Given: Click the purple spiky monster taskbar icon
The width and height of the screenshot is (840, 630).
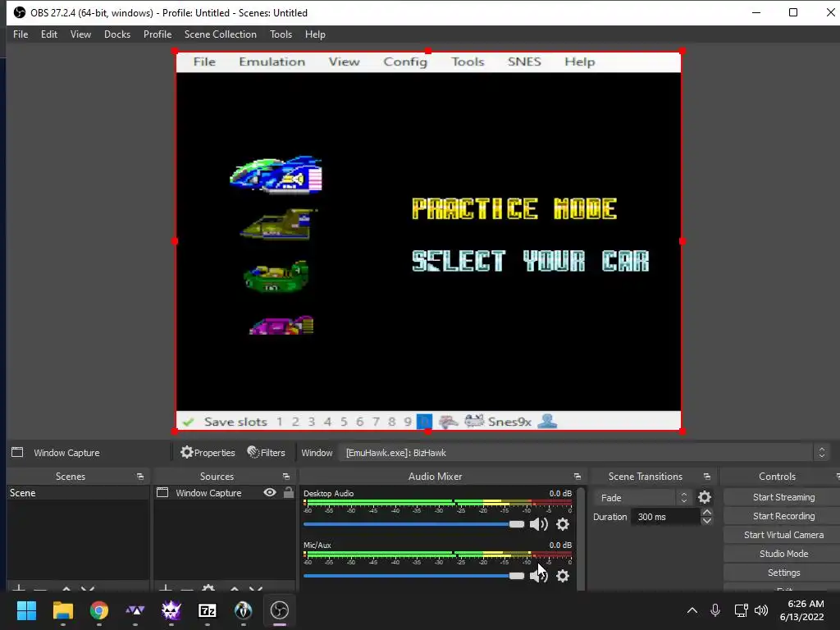Looking at the screenshot, I should (171, 610).
